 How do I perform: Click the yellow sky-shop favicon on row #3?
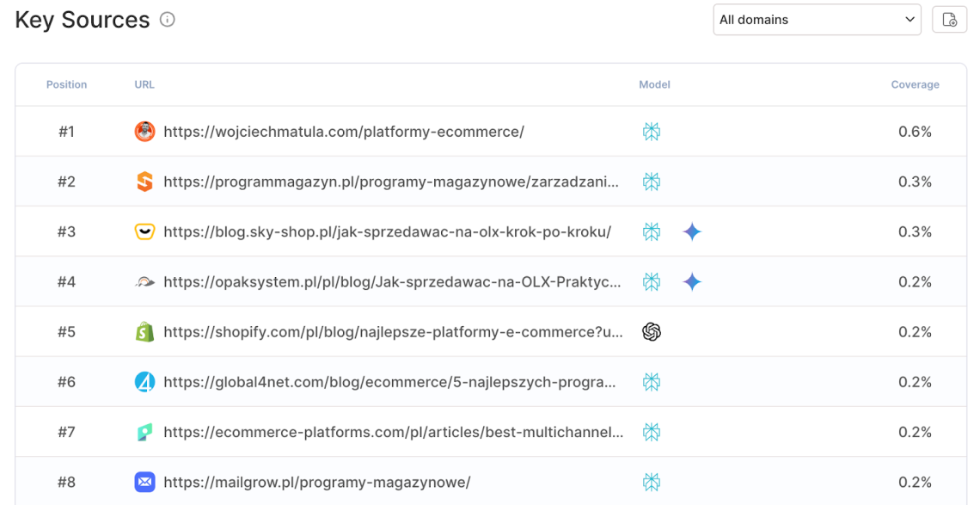point(144,231)
